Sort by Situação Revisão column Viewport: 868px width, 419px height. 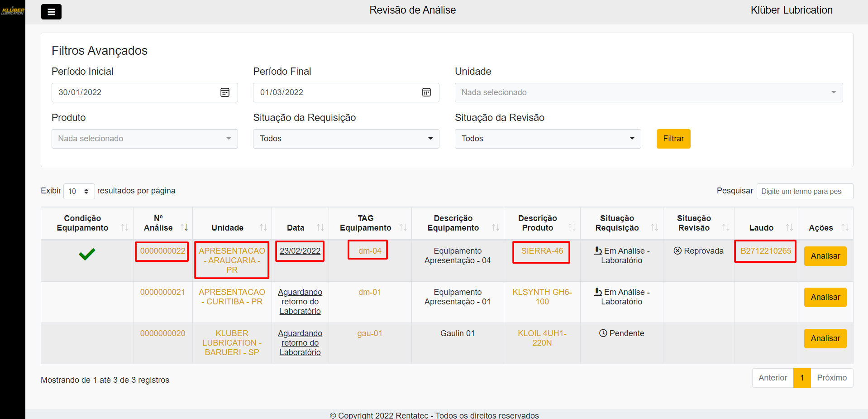(x=725, y=227)
